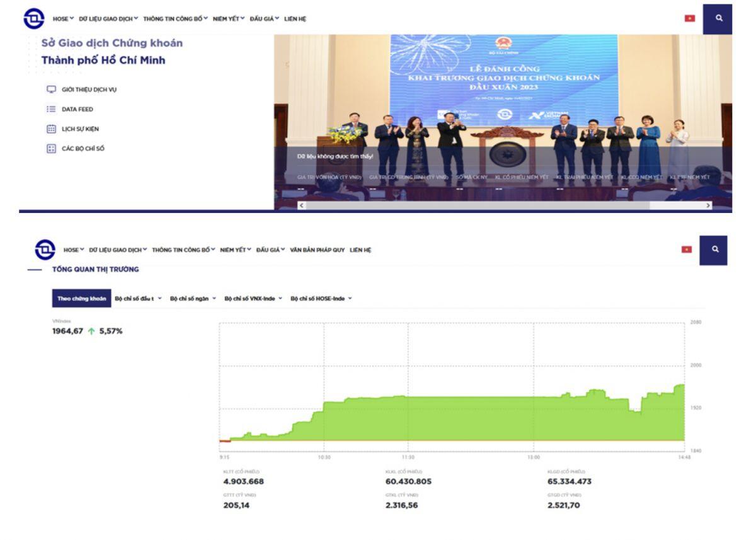This screenshot has height=540, width=756.
Task: Click the green up arrow beside VNIndex value
Action: (x=91, y=331)
